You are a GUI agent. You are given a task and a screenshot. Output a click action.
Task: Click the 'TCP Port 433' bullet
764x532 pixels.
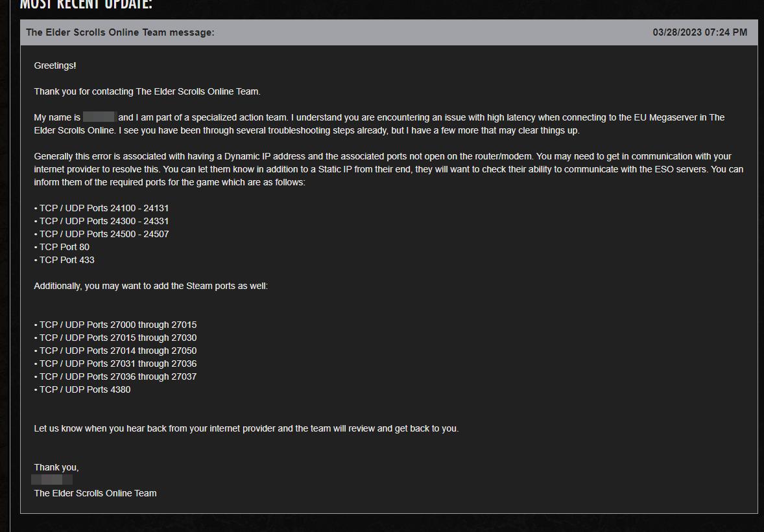point(64,260)
